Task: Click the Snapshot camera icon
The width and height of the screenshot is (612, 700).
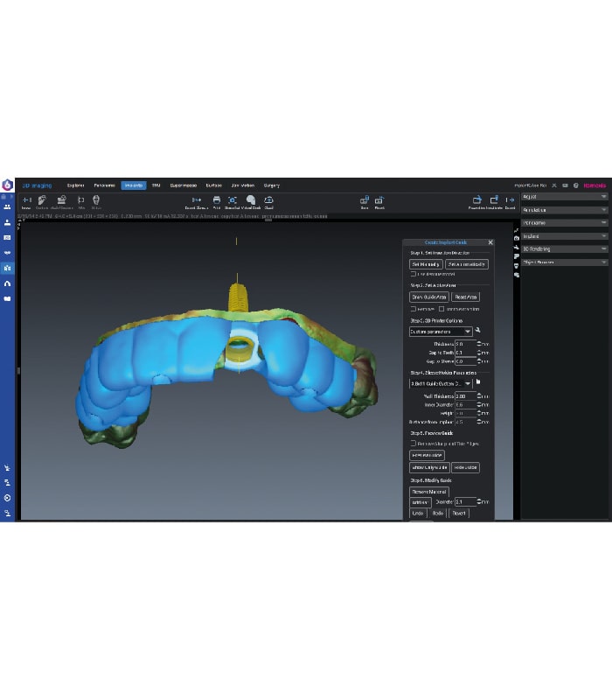Action: (x=233, y=200)
